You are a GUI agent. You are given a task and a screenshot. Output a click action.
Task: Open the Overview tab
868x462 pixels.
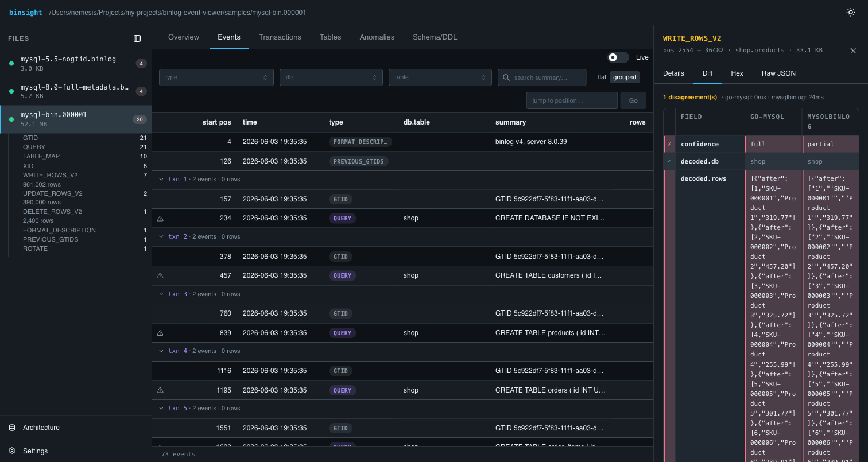coord(184,37)
